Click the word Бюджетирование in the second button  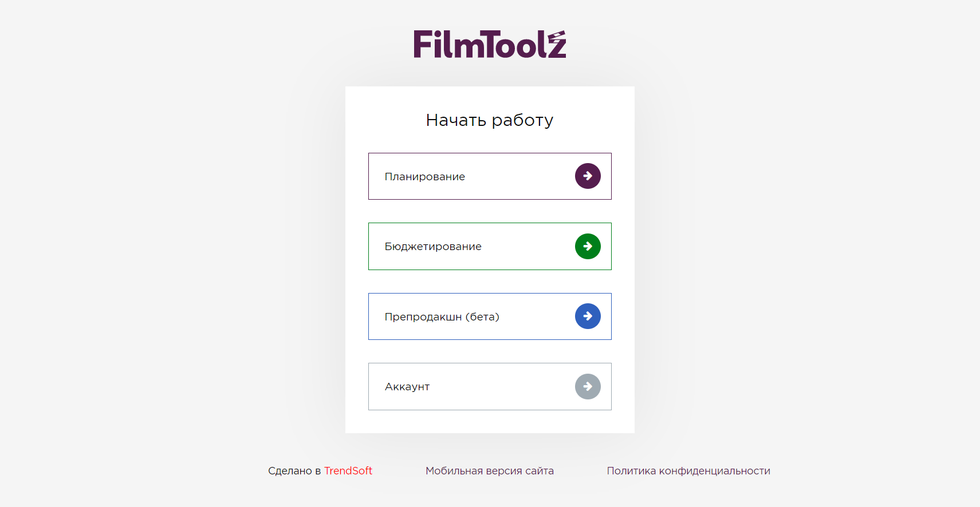coord(433,247)
